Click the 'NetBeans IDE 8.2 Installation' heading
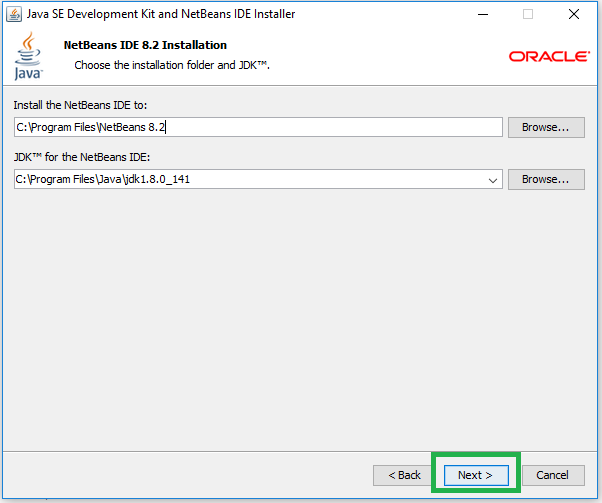The height and width of the screenshot is (503, 602). pos(145,45)
